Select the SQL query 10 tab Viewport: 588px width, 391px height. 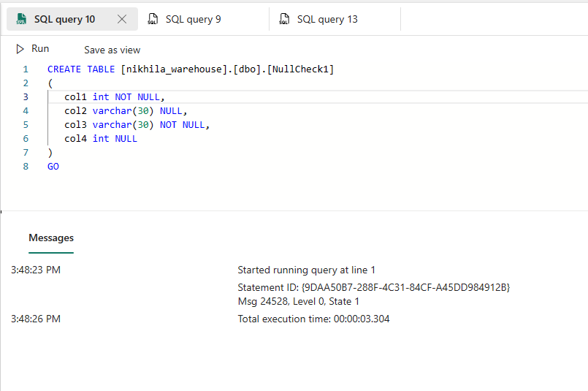(72, 19)
